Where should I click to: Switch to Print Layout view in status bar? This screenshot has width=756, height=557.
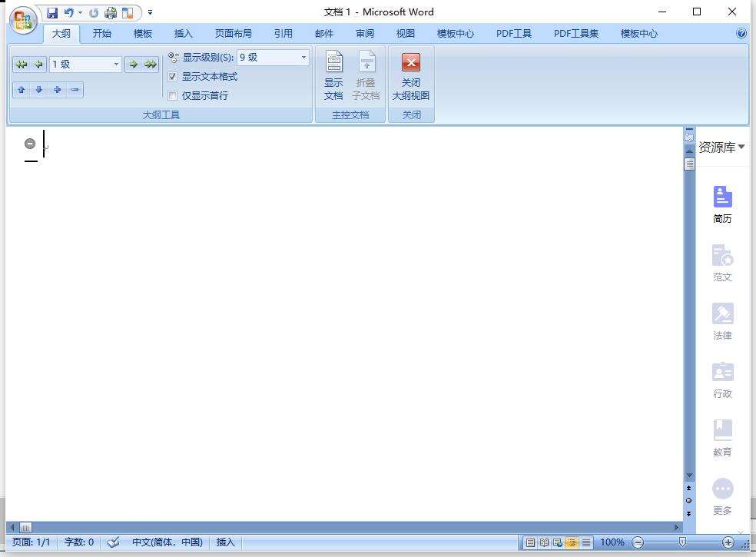[530, 542]
